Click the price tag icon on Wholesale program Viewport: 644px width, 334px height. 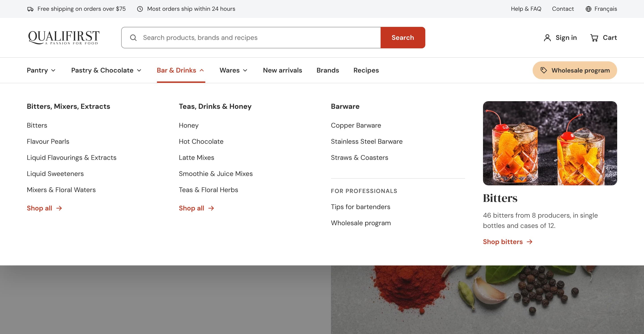click(x=544, y=70)
